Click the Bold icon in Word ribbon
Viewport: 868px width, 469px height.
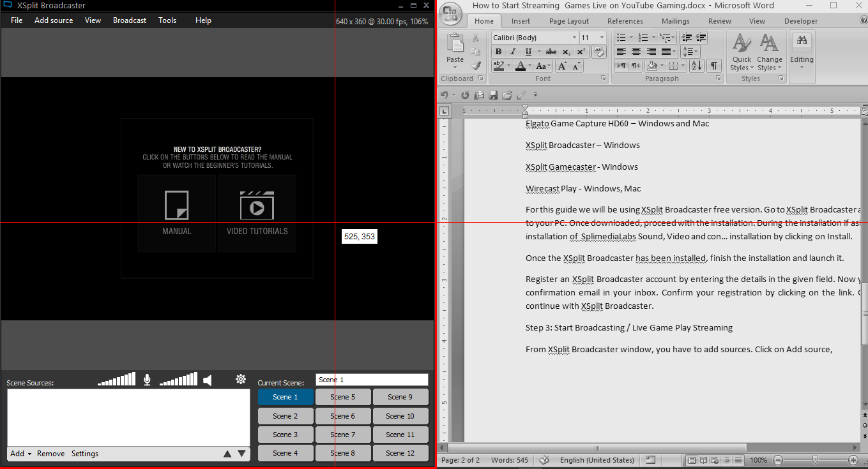coord(498,52)
